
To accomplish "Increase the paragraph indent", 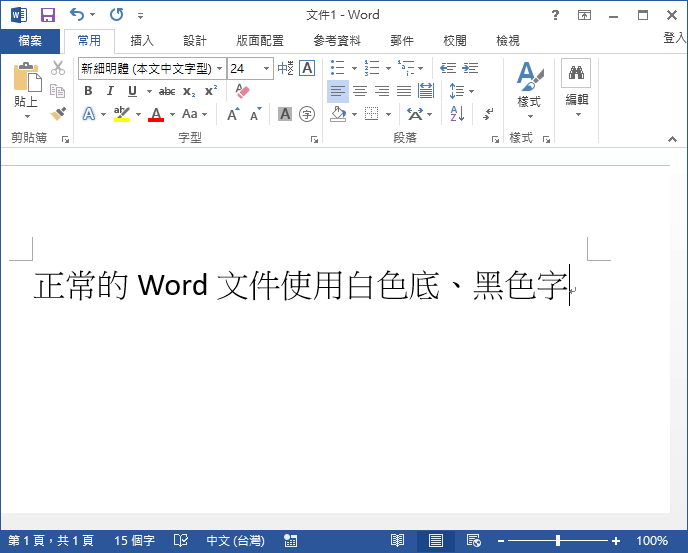I will (x=470, y=68).
